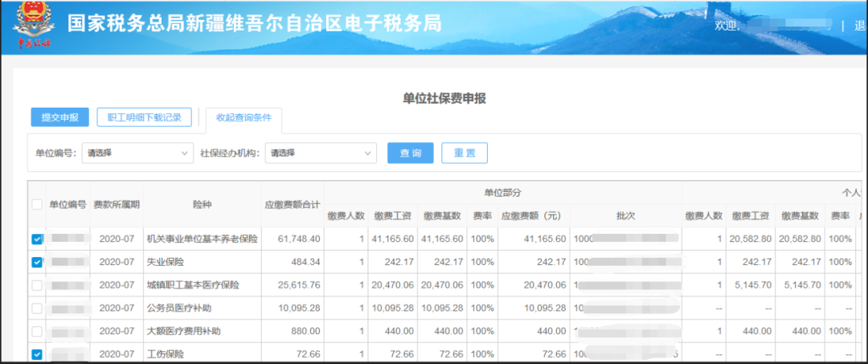The height and width of the screenshot is (364, 868).
Task: Check the 公务员医疗补助 row checkbox
Action: (x=37, y=308)
